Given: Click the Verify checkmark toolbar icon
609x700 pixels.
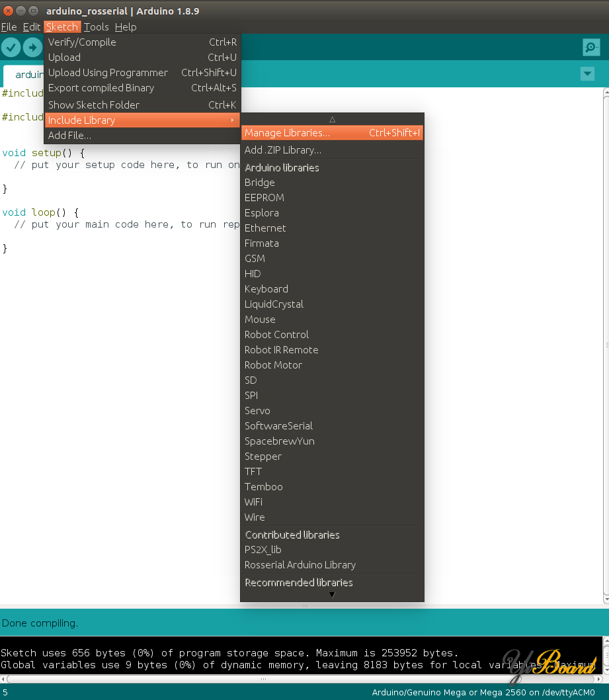Looking at the screenshot, I should 11,48.
